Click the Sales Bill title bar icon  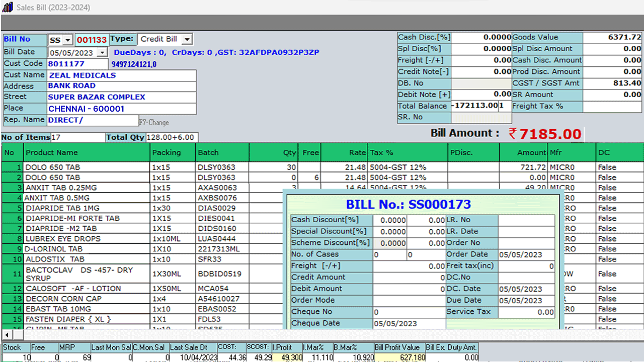[x=7, y=7]
